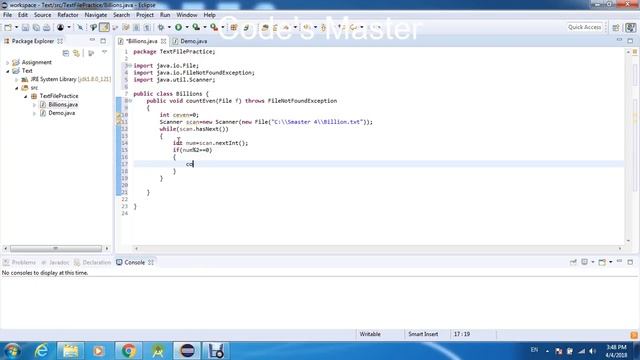Open the Navigate menu
The width and height of the screenshot is (640, 360).
click(x=96, y=15)
